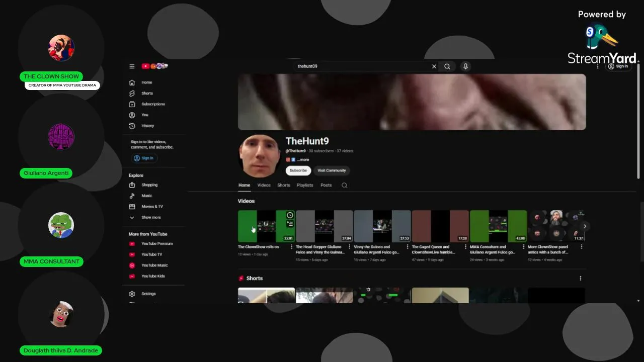Select the channel Home tab
Screen dimensions: 644x362
tap(244, 185)
